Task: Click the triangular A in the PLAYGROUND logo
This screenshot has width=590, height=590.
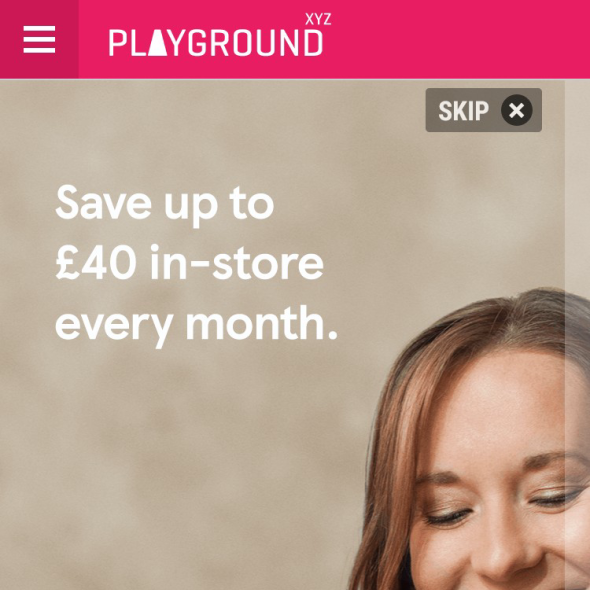Action: (x=158, y=43)
